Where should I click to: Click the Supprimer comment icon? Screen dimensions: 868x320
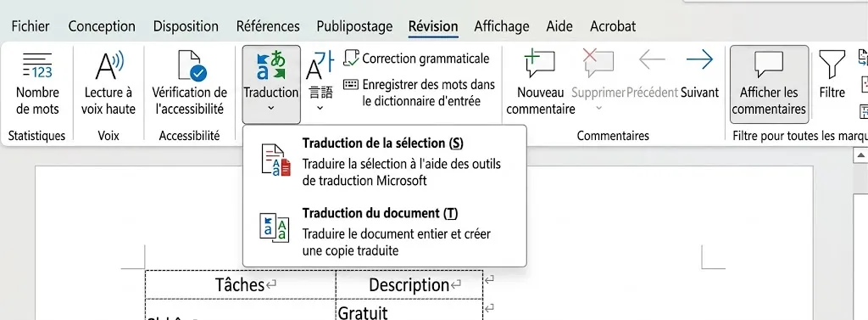[x=598, y=64]
